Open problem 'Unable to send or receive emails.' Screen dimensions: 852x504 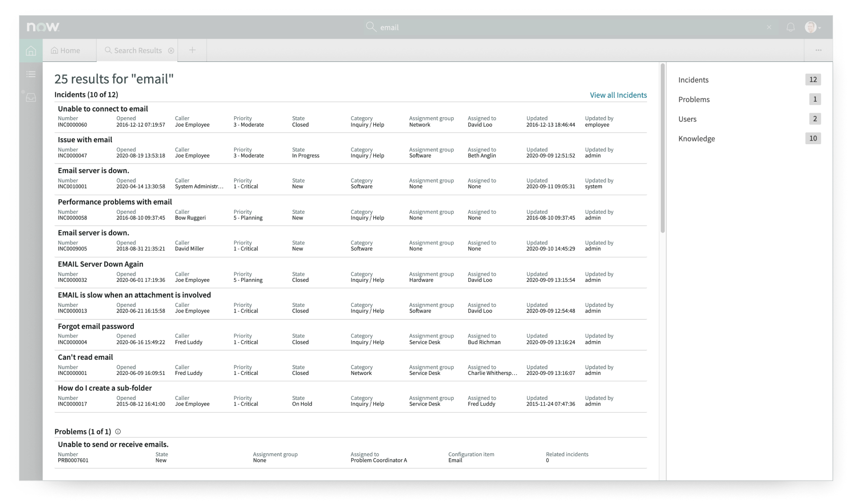(x=113, y=444)
